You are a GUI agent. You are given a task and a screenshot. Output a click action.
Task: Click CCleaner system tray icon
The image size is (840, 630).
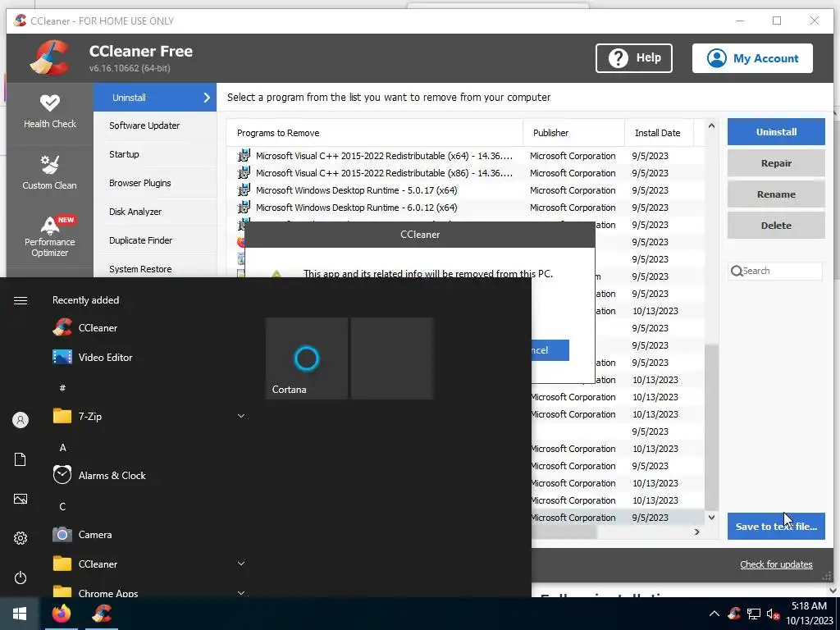734,614
